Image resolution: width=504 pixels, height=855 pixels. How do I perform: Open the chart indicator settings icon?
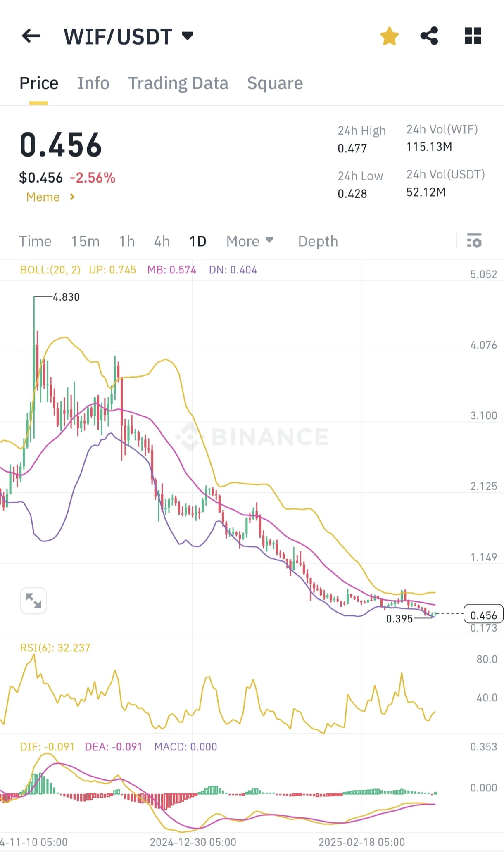pyautogui.click(x=474, y=241)
